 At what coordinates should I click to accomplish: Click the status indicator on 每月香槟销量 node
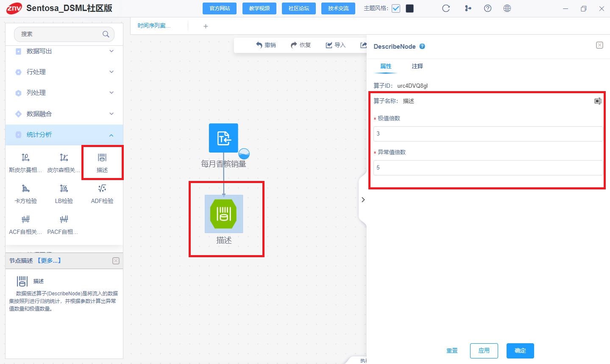[244, 153]
